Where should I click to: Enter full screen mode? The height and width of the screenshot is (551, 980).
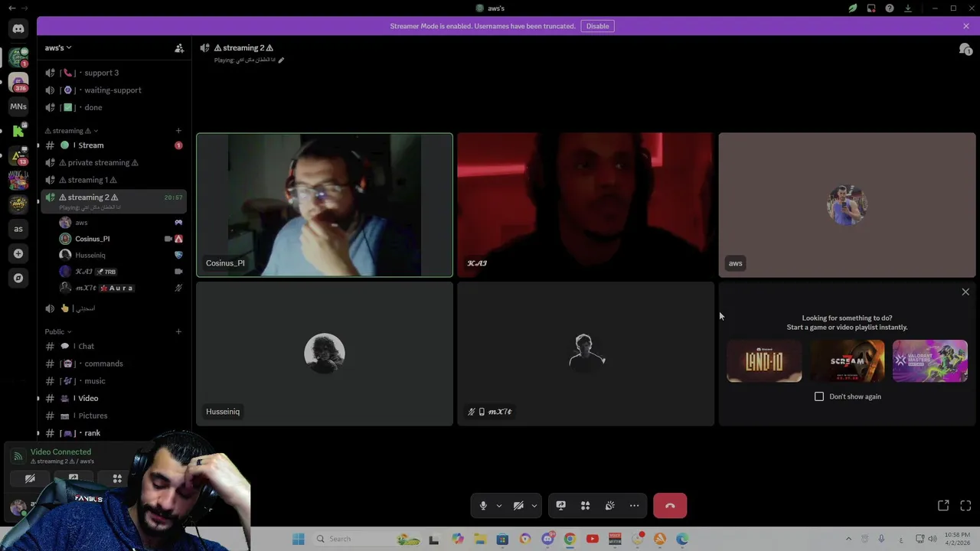point(965,506)
